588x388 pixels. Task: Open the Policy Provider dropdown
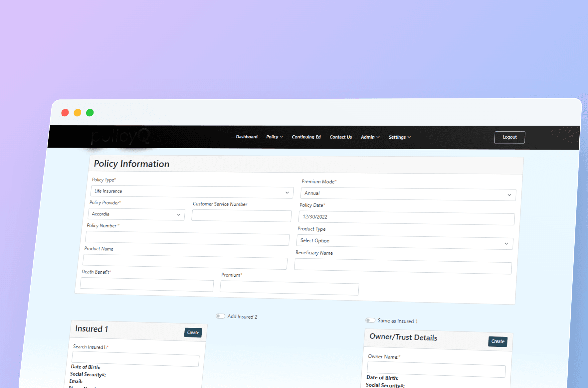(136, 214)
